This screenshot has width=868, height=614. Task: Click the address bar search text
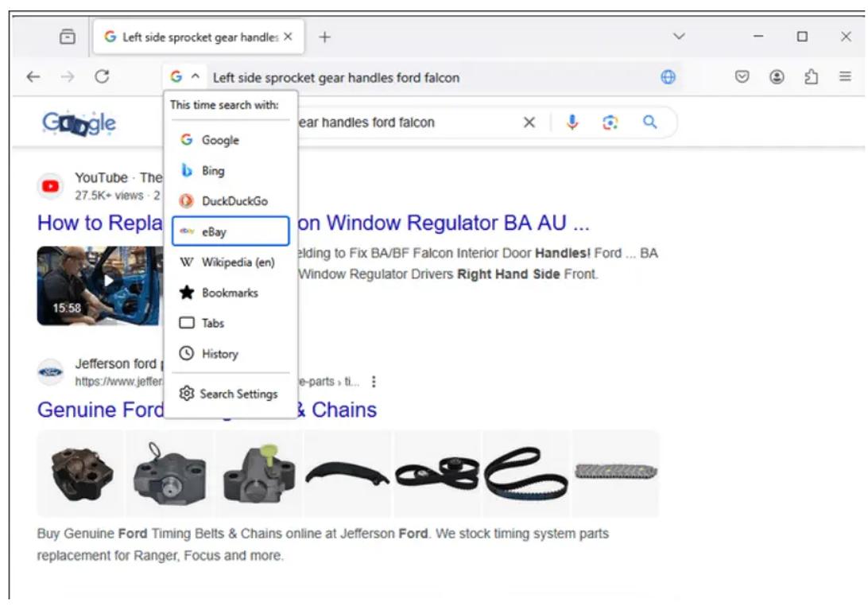coord(336,77)
